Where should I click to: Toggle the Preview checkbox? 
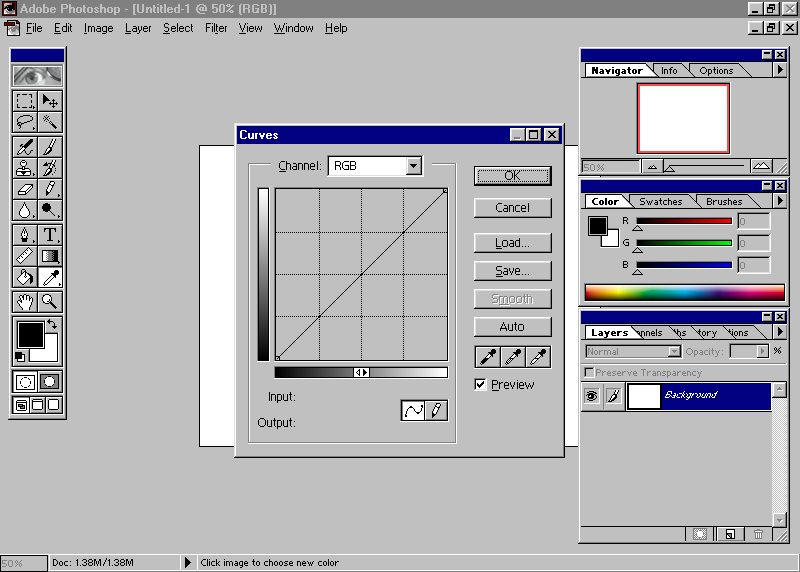(x=480, y=384)
